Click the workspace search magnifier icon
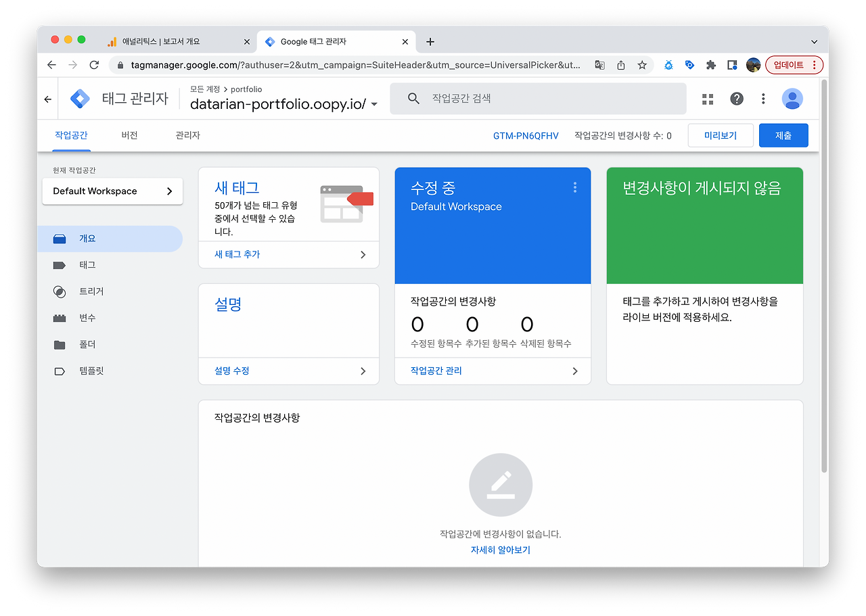The height and width of the screenshot is (616, 866). [x=414, y=99]
